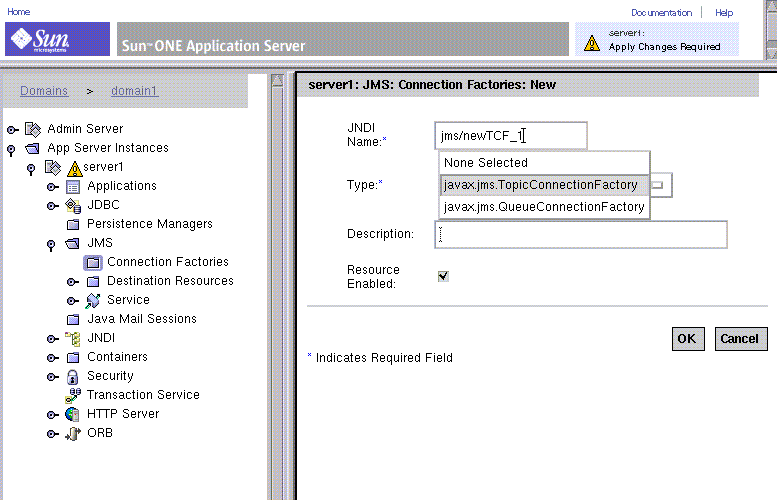The height and width of the screenshot is (500, 777).
Task: Select the HTTP Server tree label
Action: tap(123, 414)
